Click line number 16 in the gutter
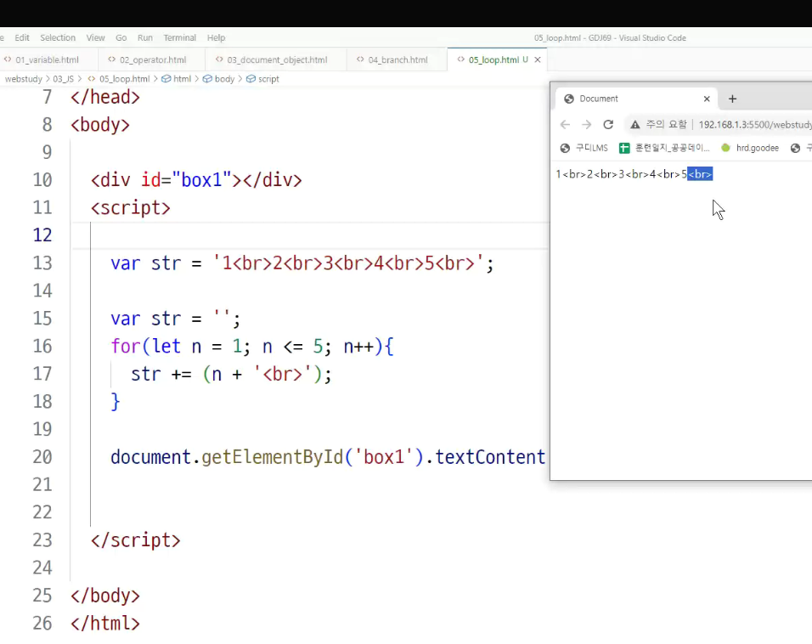Viewport: 812px width, 644px height. [x=42, y=346]
